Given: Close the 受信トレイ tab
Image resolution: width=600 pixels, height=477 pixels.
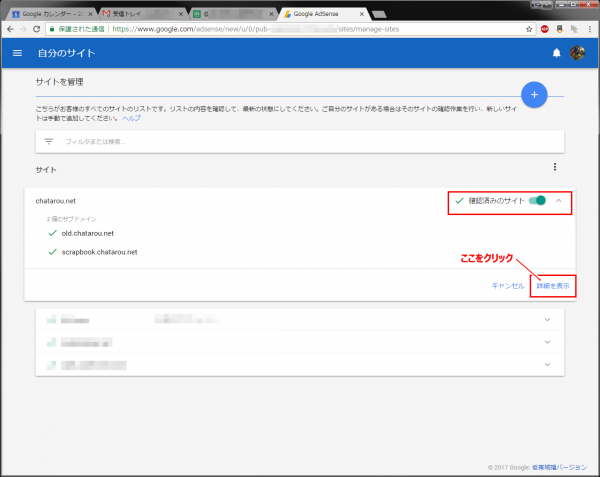Looking at the screenshot, I should (x=181, y=14).
